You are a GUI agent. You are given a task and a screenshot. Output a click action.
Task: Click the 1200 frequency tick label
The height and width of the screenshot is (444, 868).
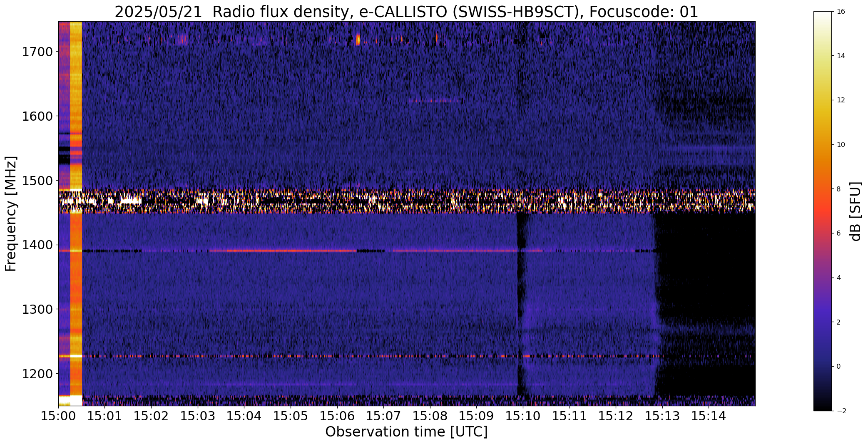click(x=37, y=374)
